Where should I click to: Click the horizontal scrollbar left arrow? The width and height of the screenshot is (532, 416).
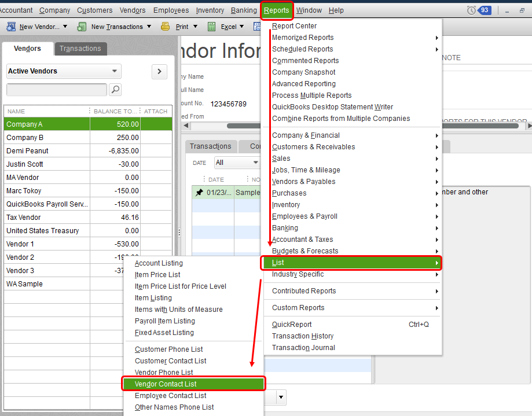pos(186,126)
